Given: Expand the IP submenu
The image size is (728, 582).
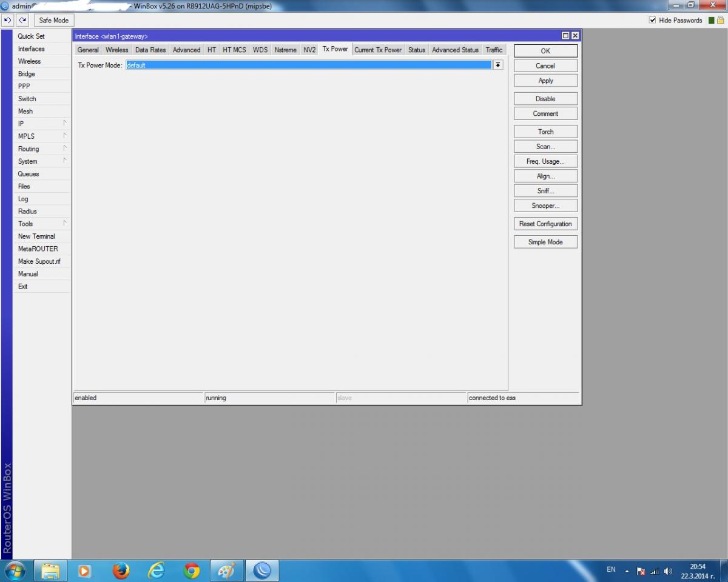Looking at the screenshot, I should tap(41, 124).
